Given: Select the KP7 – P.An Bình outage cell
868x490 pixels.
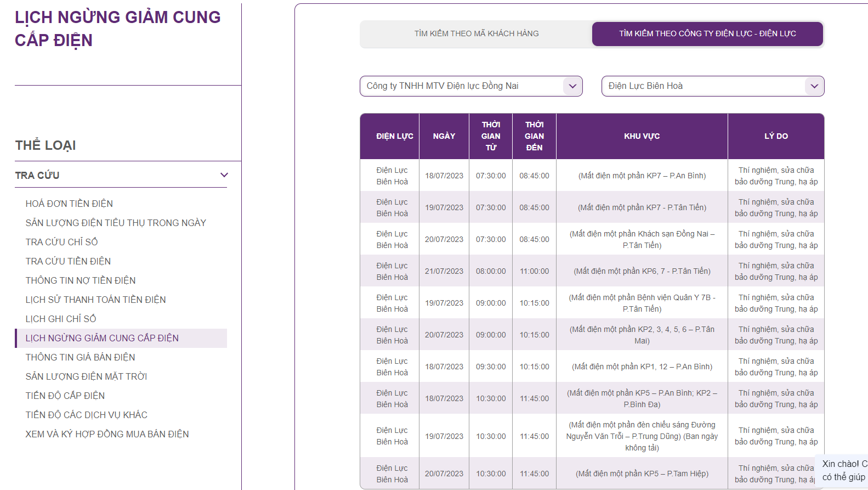Looking at the screenshot, I should (642, 176).
